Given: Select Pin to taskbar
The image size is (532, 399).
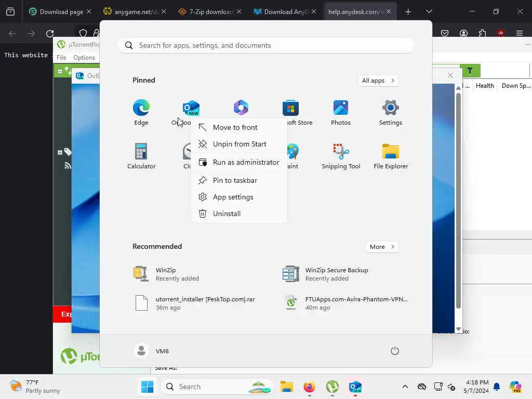Looking at the screenshot, I should [x=239, y=180].
